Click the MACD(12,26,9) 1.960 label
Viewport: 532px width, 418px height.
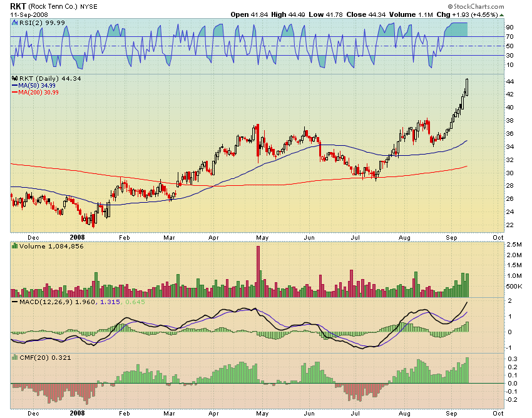click(58, 302)
